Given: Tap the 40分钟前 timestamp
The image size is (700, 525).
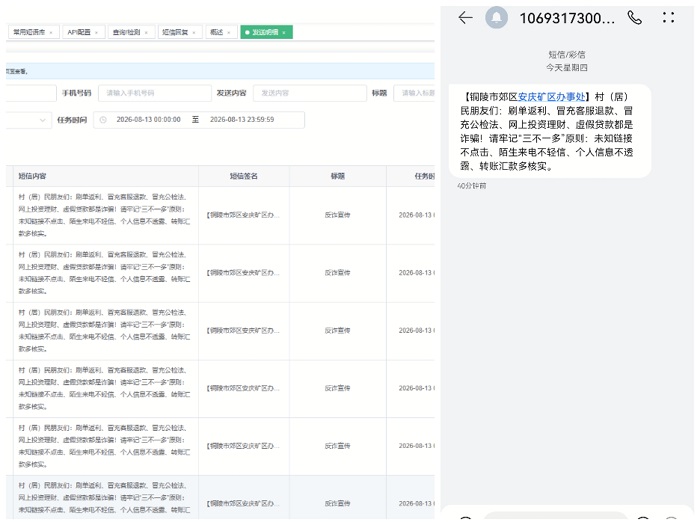Looking at the screenshot, I should (471, 186).
